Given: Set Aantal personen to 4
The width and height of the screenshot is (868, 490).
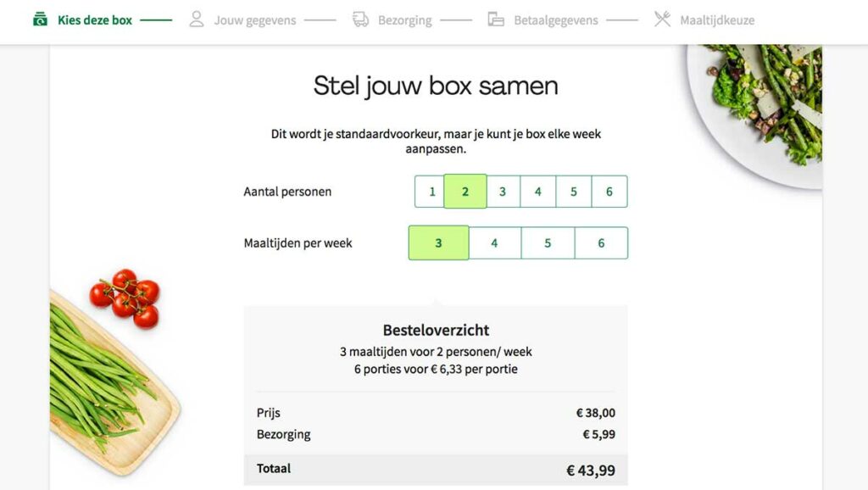Looking at the screenshot, I should coord(538,192).
